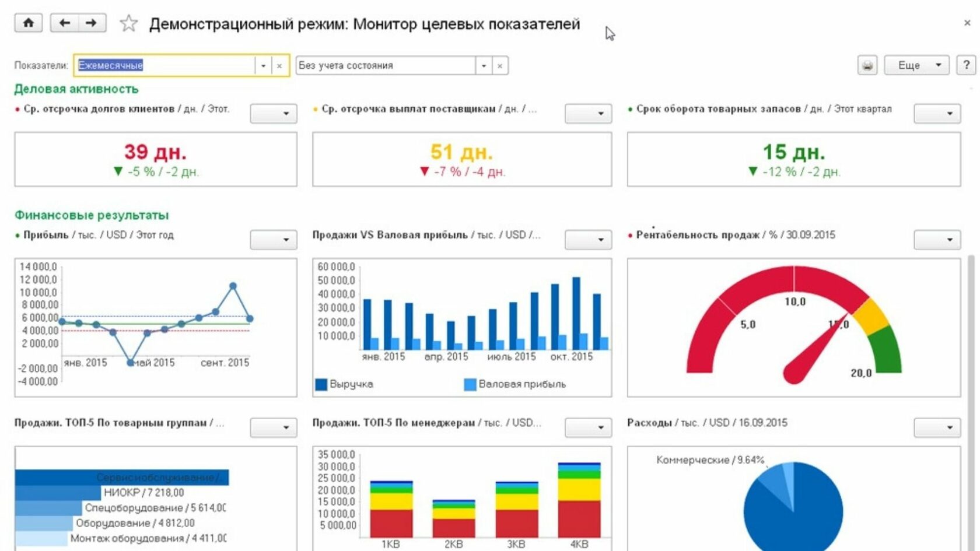Close the monitor window tab
Screen dimensions: 980x551
pyautogui.click(x=967, y=23)
